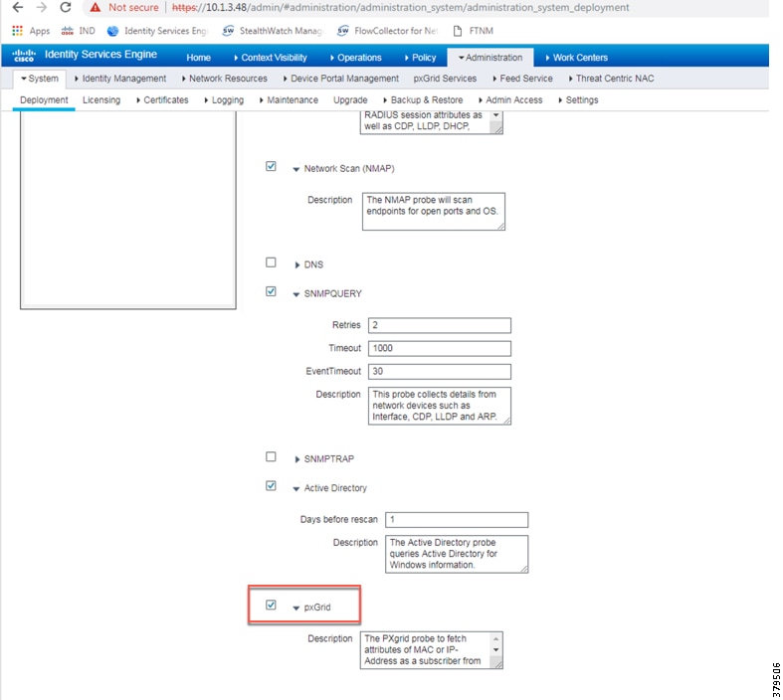Click the Days before rescan field
Screen dimensions: 783x700
coord(457,519)
